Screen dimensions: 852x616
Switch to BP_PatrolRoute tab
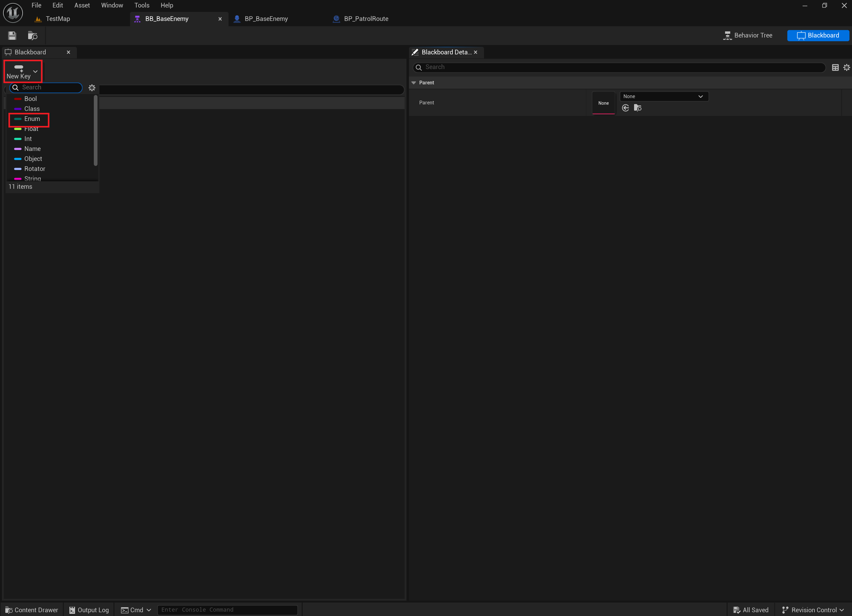[x=366, y=19]
